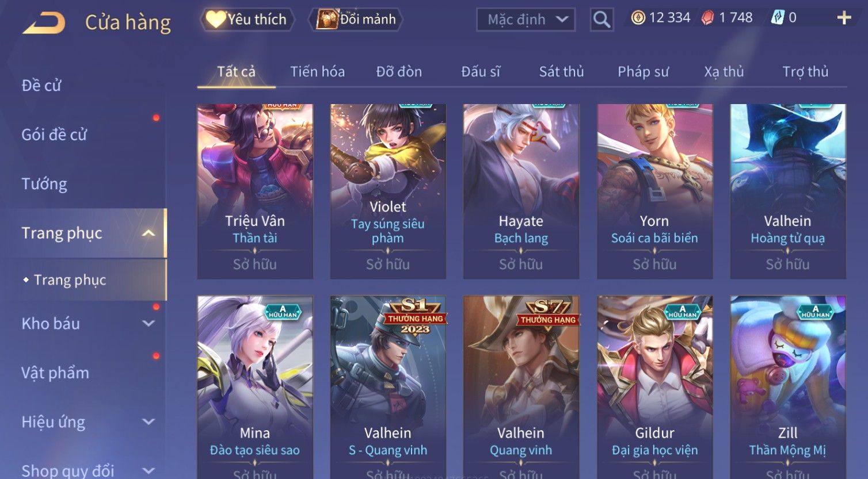The height and width of the screenshot is (479, 868).
Task: Open the Violet Tay súng siêu phàm skin card
Action: pyautogui.click(x=388, y=191)
